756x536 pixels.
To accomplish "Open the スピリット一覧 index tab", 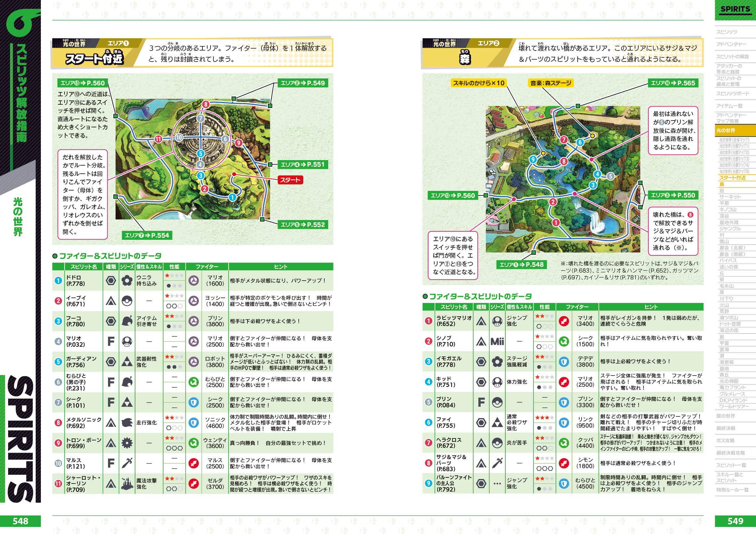I will [x=731, y=465].
